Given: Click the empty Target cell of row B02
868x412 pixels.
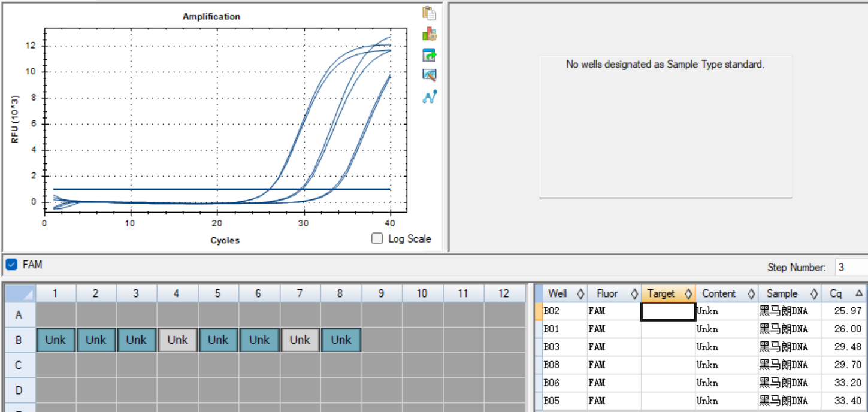Looking at the screenshot, I should tap(668, 311).
